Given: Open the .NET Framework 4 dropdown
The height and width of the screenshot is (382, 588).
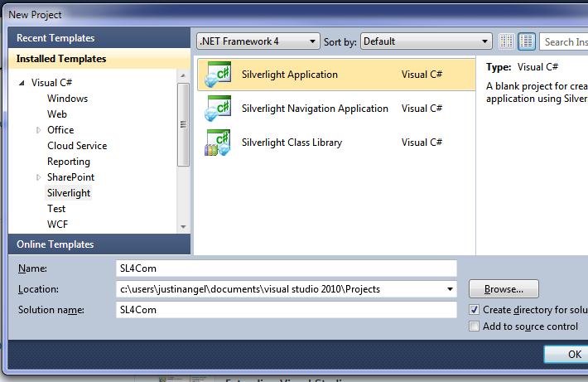Looking at the screenshot, I should pos(258,41).
